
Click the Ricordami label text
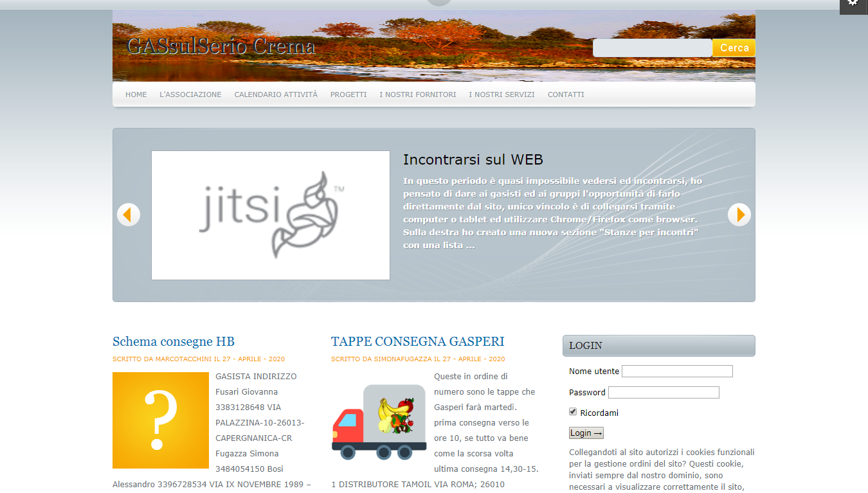click(x=599, y=413)
